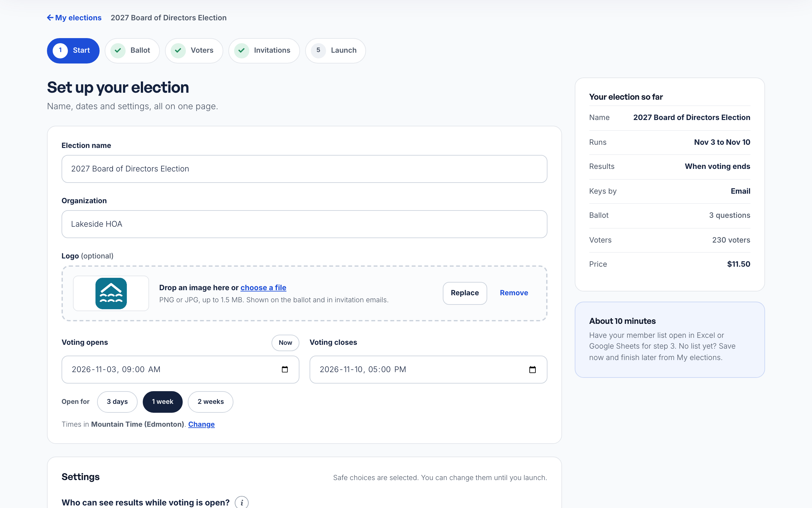Set voting opens to Now
This screenshot has width=812, height=508.
click(x=285, y=343)
